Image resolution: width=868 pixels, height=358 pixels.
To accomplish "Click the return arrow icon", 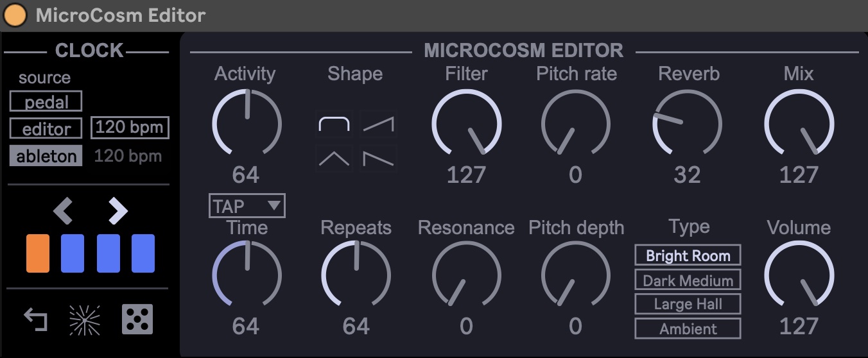I will [35, 319].
